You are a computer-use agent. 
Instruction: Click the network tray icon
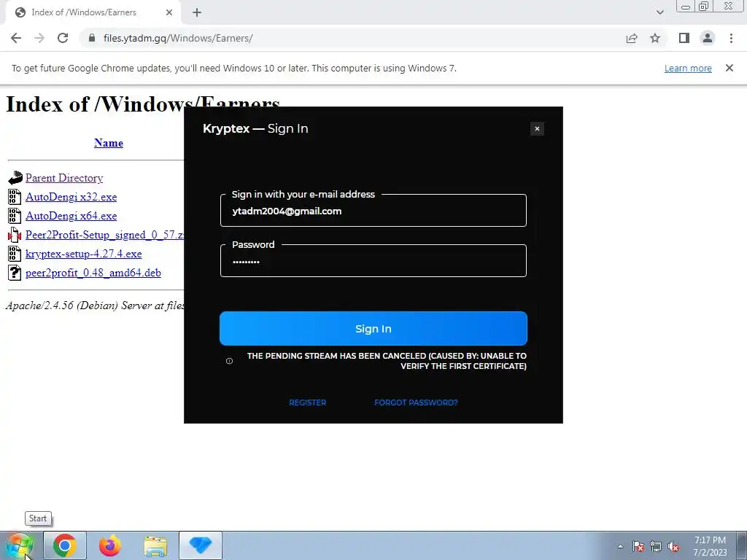click(x=656, y=546)
